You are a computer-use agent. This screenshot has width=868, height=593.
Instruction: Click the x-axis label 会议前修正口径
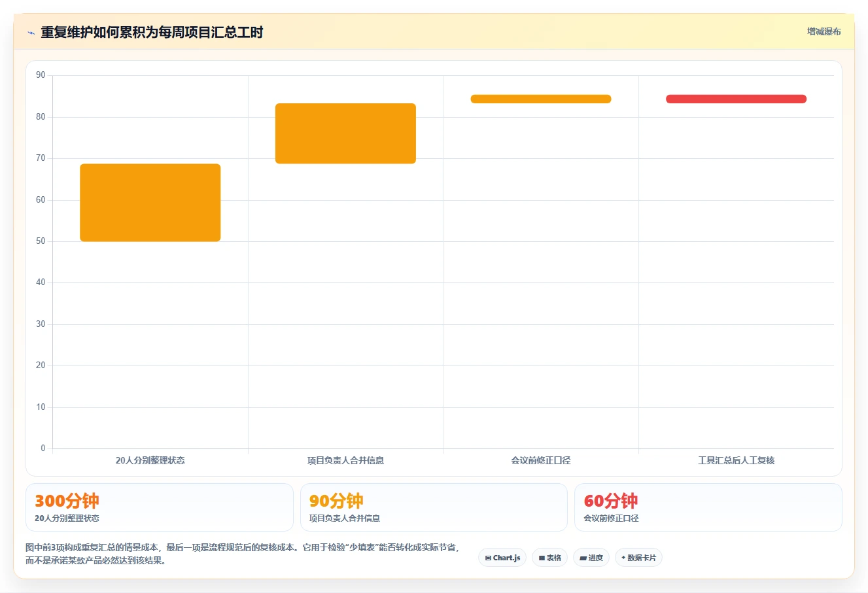click(541, 460)
